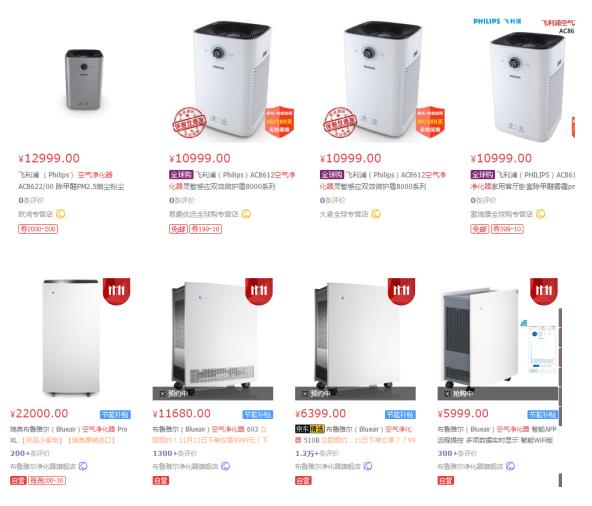This screenshot has width=592, height=506.
Task: Click the 券199-10 coupon tag
Action: pyautogui.click(x=205, y=229)
